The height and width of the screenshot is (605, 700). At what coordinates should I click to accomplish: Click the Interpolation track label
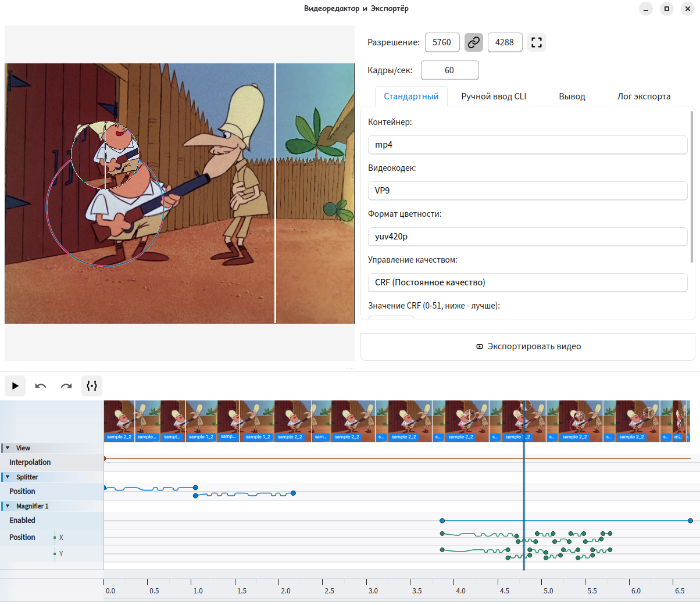point(30,463)
